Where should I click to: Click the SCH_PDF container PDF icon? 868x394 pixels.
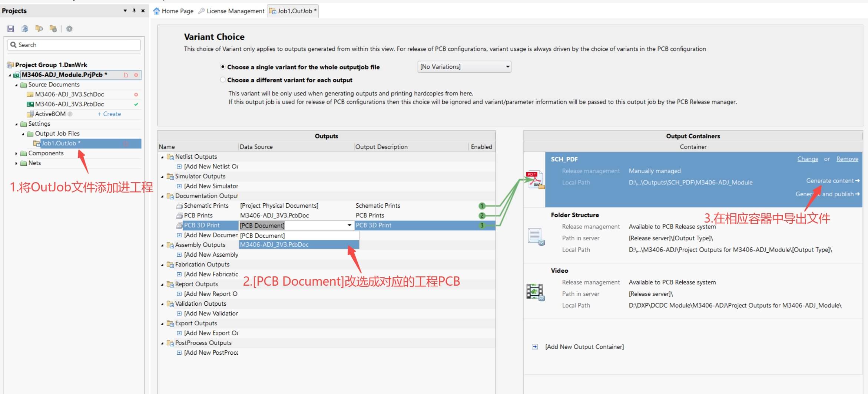tap(535, 180)
